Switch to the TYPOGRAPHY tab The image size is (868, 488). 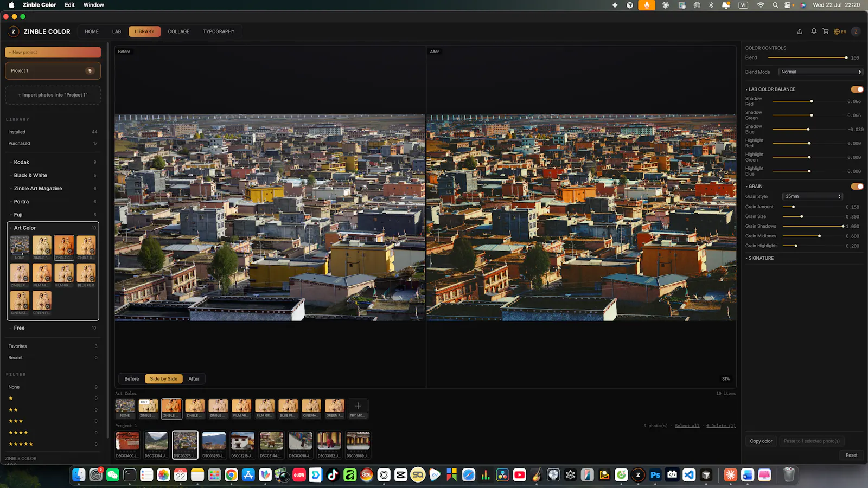tap(219, 31)
